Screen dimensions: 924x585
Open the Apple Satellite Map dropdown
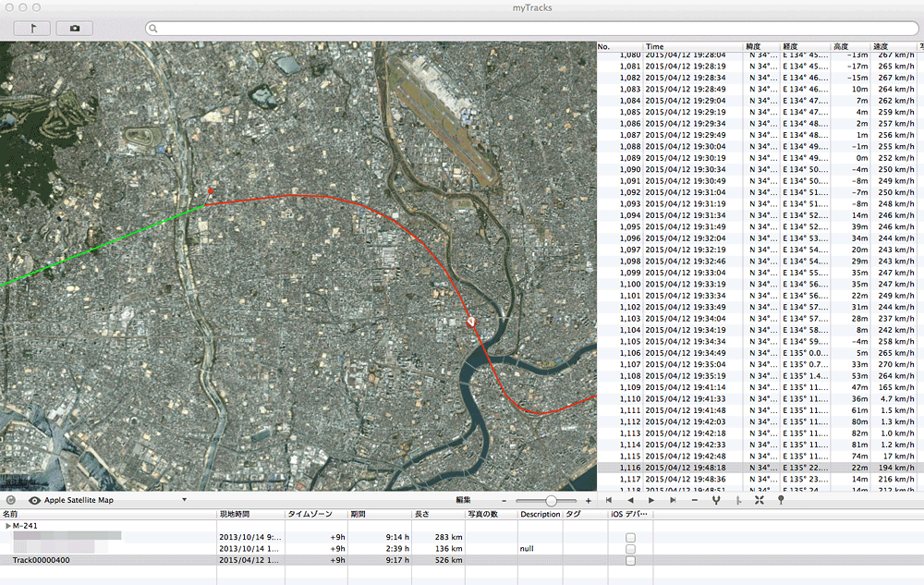click(115, 500)
